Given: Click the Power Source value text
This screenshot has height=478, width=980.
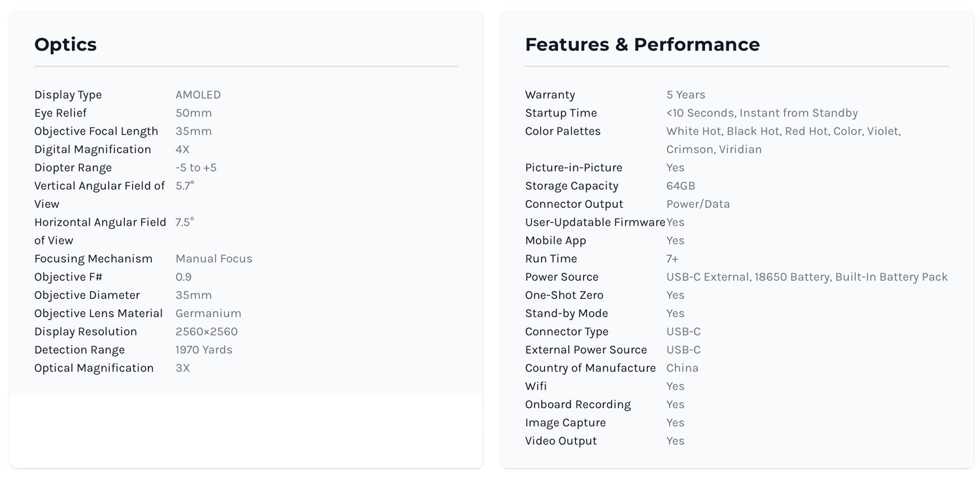Looking at the screenshot, I should [806, 277].
